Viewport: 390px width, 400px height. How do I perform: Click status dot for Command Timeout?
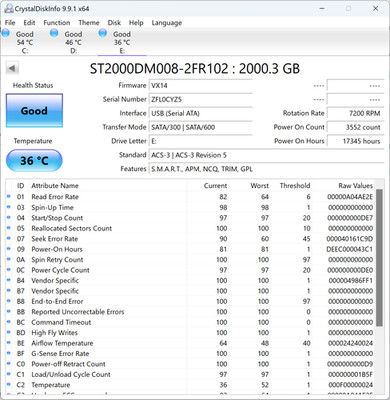tap(9, 322)
